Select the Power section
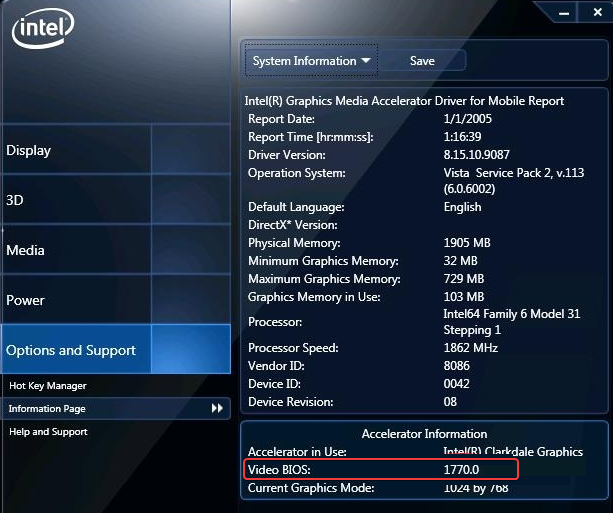This screenshot has width=613, height=513. click(116, 300)
